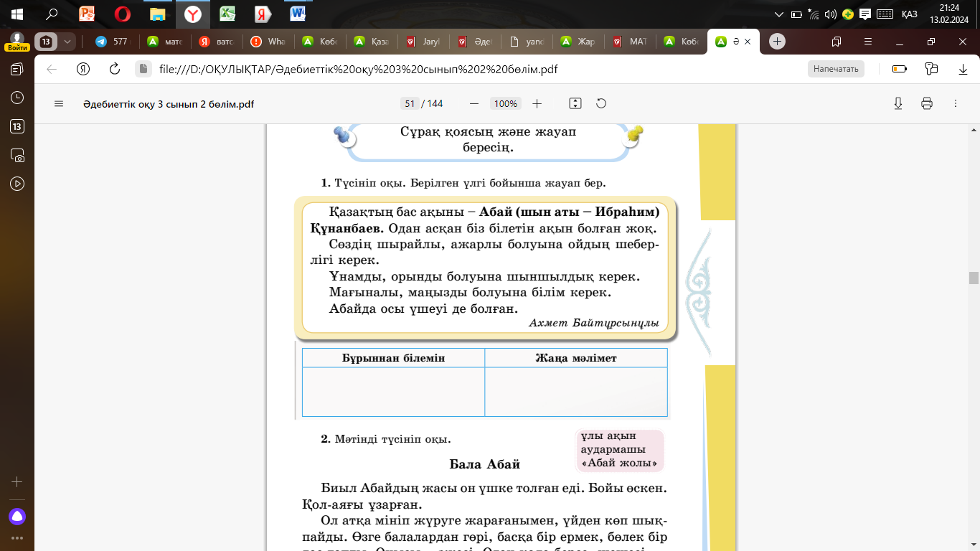Show hidden system tray icons
The height and width of the screenshot is (551, 980).
[780, 14]
